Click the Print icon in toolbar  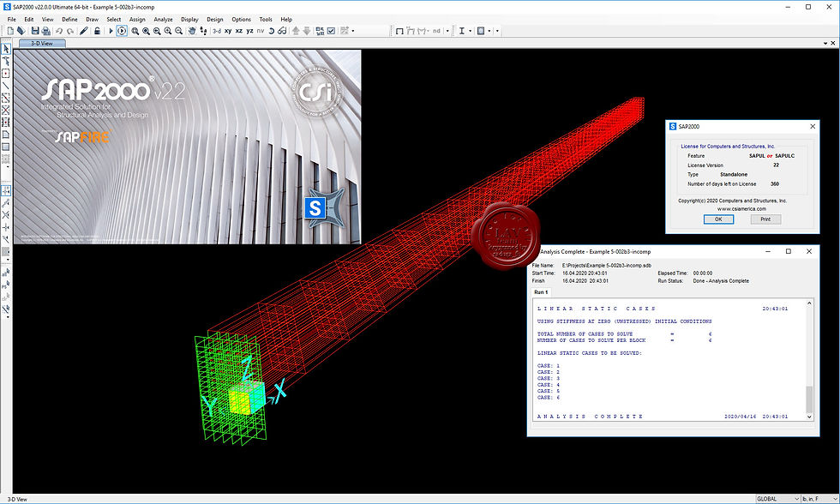pyautogui.click(x=46, y=31)
